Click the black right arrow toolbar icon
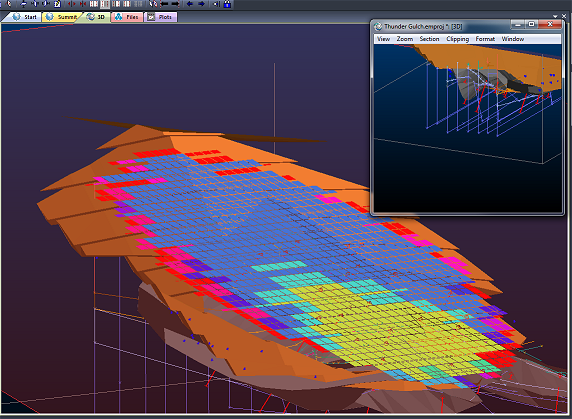 [x=175, y=4]
